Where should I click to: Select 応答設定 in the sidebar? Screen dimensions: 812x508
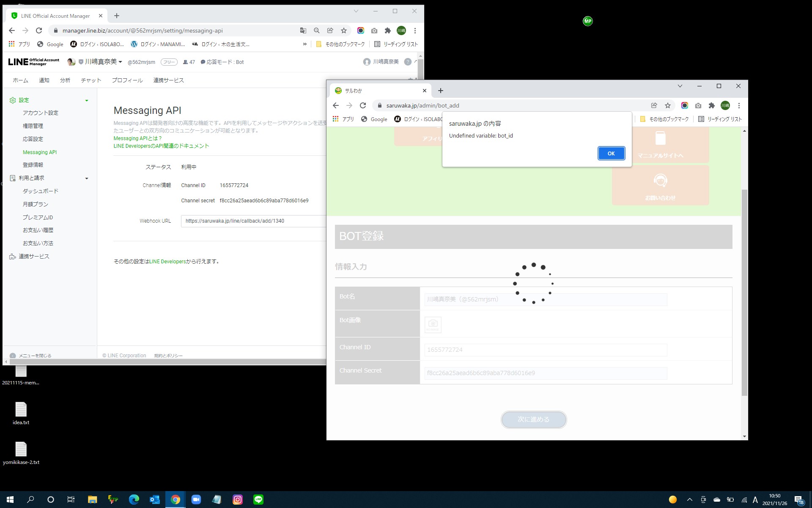[x=33, y=139]
